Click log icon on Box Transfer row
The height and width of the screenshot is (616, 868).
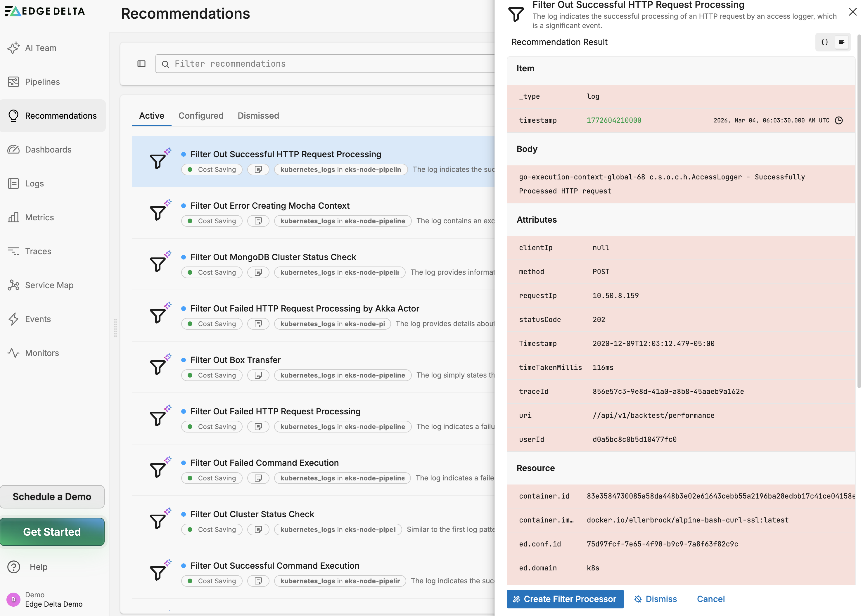[x=258, y=375]
